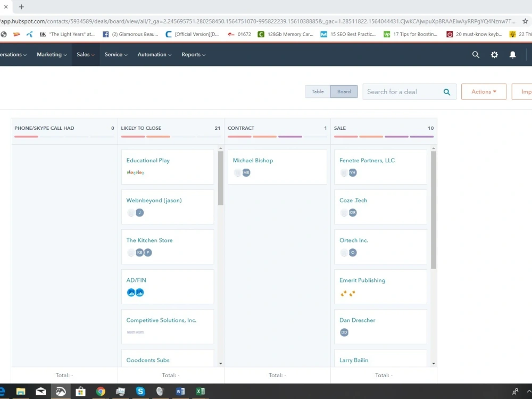Open the Goodcents Subs deal

pyautogui.click(x=147, y=360)
